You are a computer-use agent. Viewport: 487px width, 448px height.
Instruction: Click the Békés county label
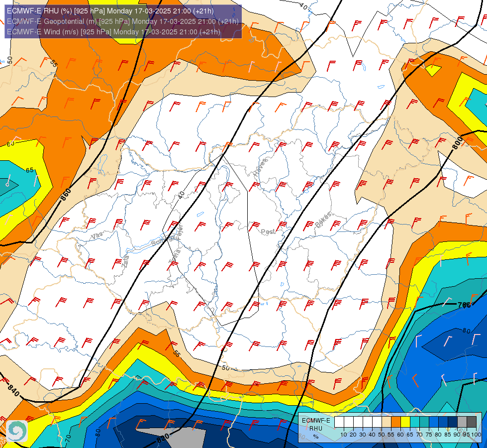pos(323,220)
